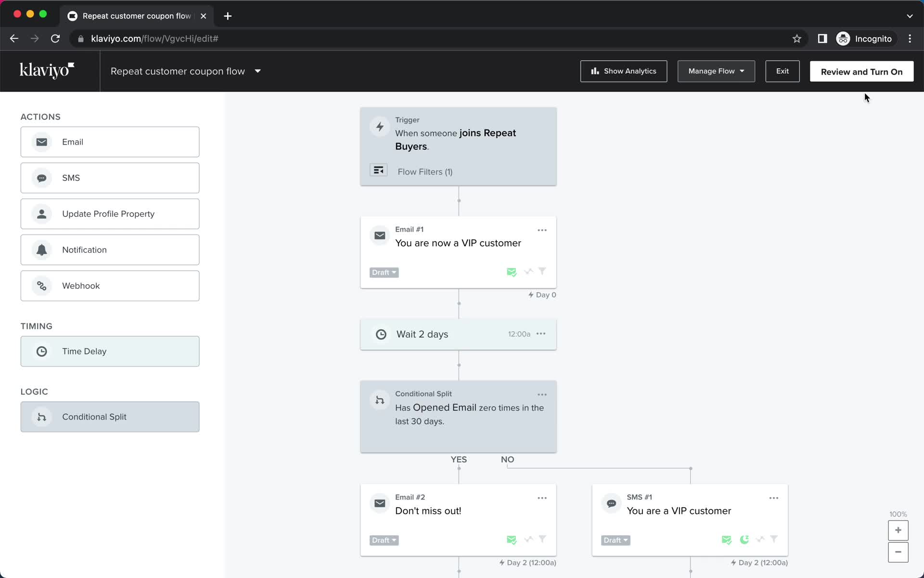
Task: Open the browser side panel icon
Action: click(822, 39)
